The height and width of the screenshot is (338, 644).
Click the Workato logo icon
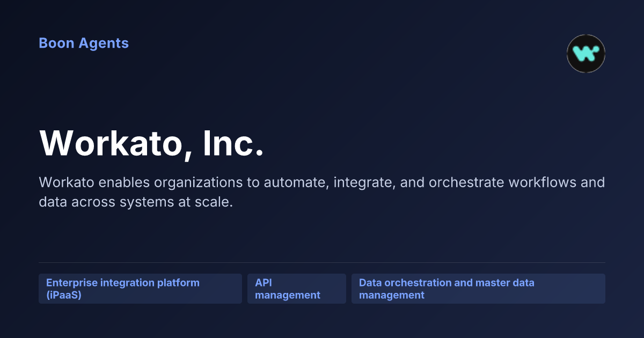[x=586, y=54]
